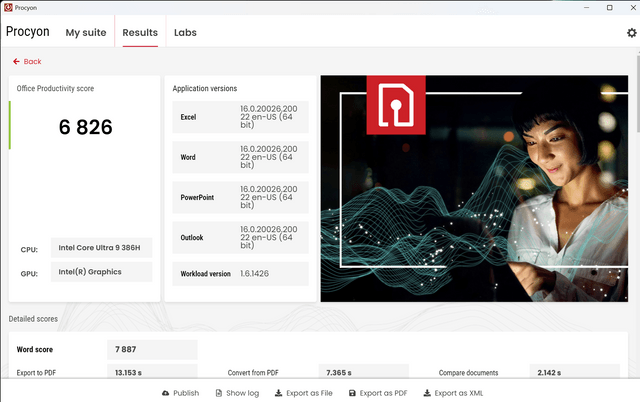Click the Export as File download icon
The height and width of the screenshot is (402, 640).
click(x=278, y=393)
